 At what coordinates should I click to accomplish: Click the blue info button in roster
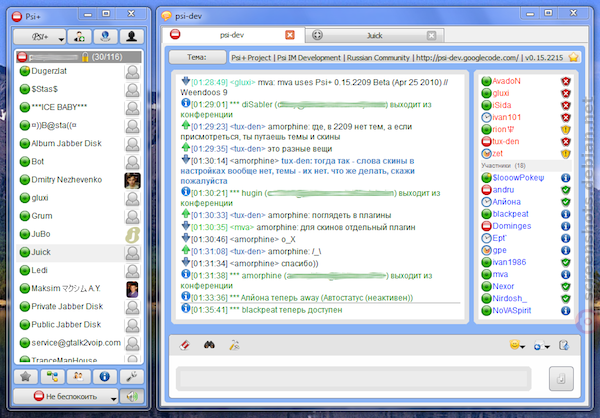(105, 377)
